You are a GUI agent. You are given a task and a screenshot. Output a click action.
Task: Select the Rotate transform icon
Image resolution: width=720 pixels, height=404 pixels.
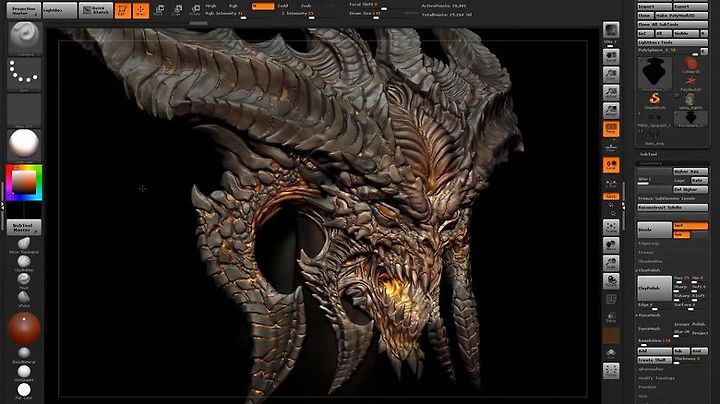(195, 10)
